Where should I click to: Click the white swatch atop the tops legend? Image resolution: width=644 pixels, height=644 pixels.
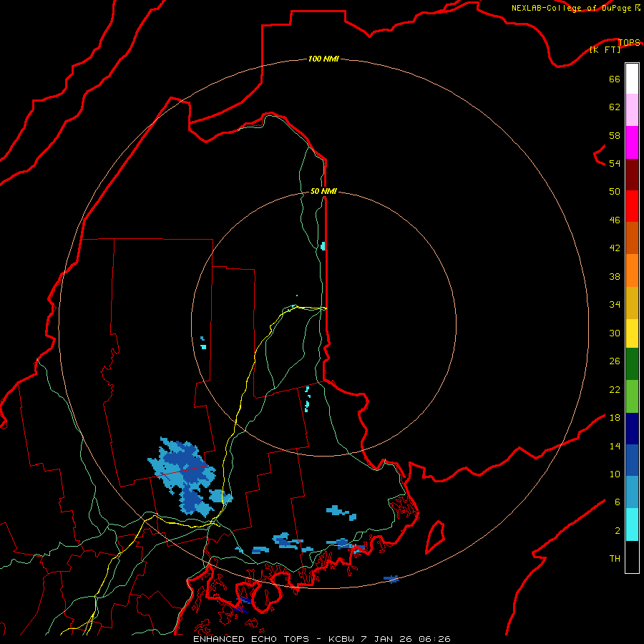632,79
